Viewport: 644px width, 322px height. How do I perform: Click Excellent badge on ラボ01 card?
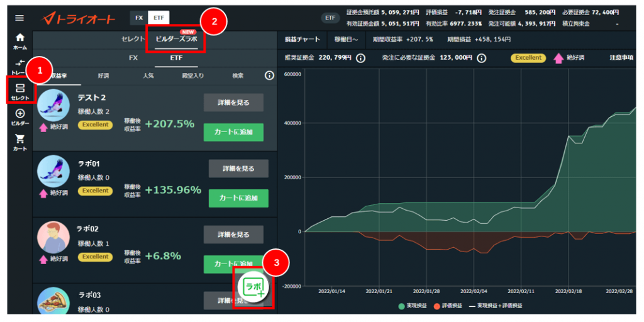95,191
